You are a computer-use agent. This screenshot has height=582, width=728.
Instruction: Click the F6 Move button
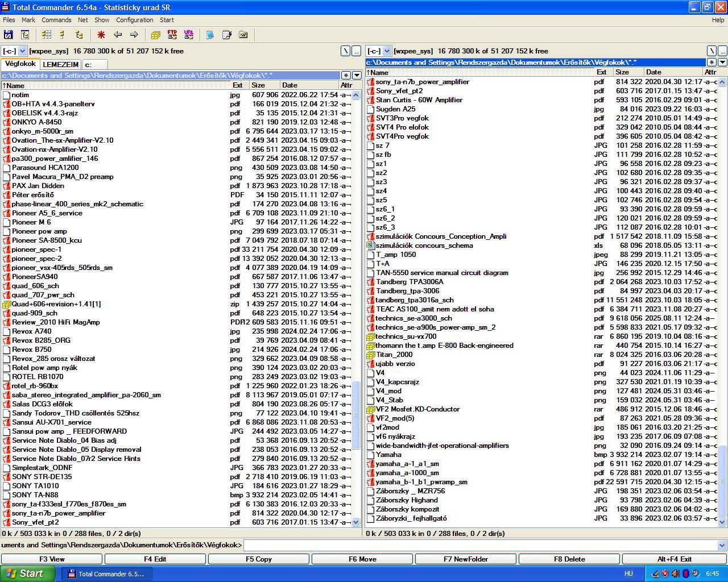[x=362, y=559]
